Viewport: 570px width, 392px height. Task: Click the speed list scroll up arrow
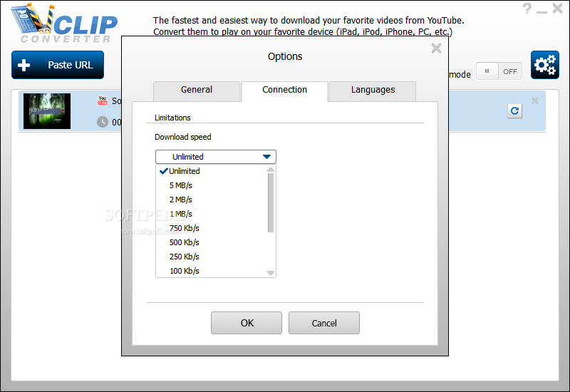271,170
